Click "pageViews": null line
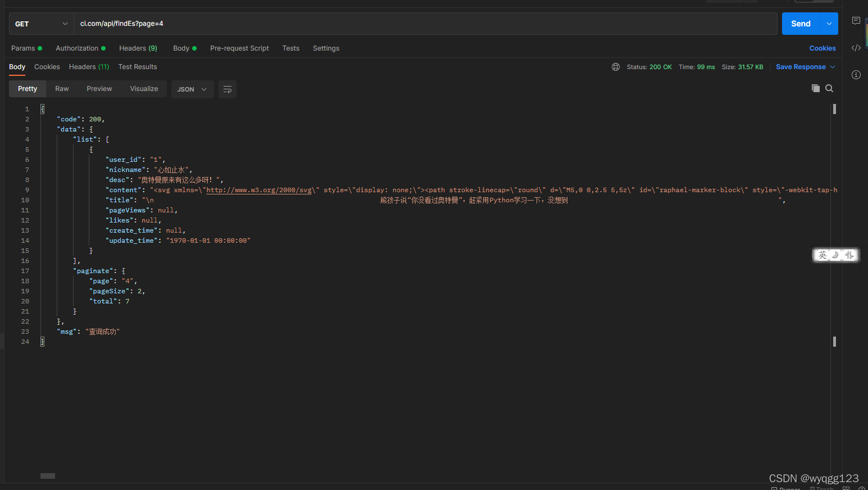The width and height of the screenshot is (868, 490). 142,210
